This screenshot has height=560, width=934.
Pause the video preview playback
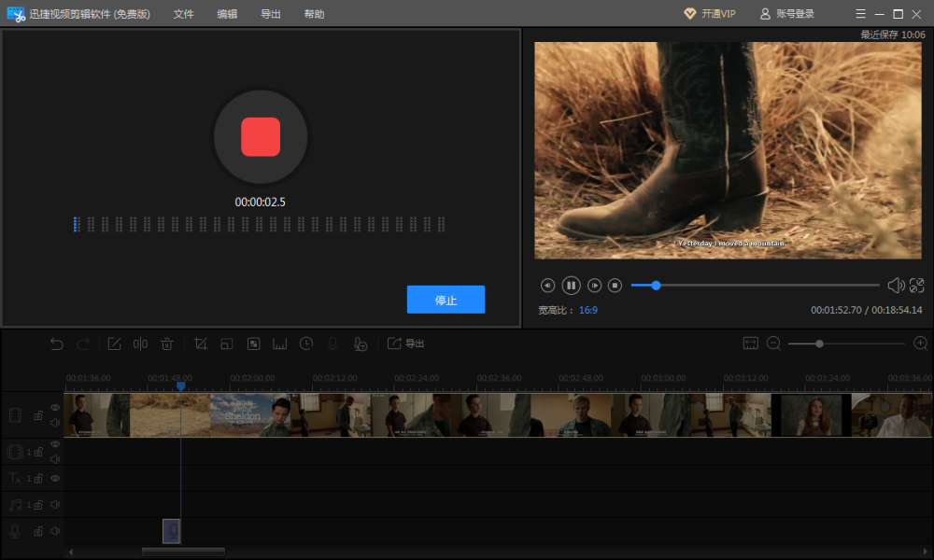[x=572, y=286]
